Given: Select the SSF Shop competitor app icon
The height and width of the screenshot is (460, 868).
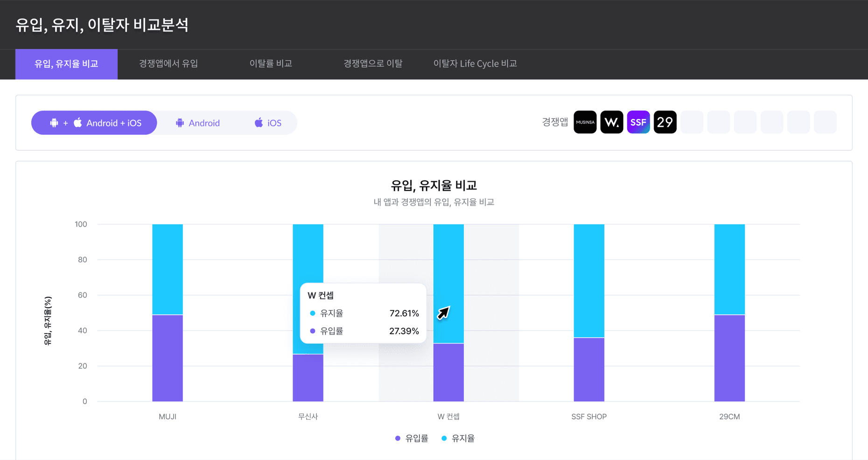Looking at the screenshot, I should (x=638, y=122).
